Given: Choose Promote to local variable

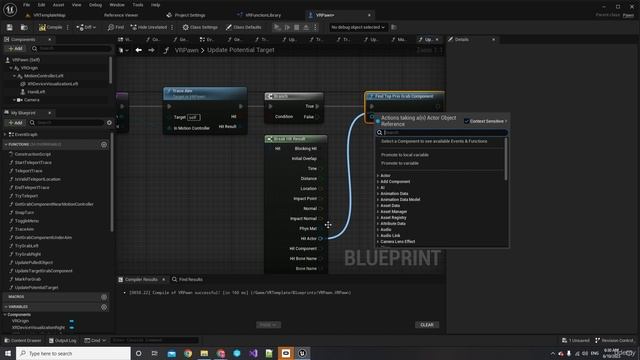Looking at the screenshot, I should (405, 155).
